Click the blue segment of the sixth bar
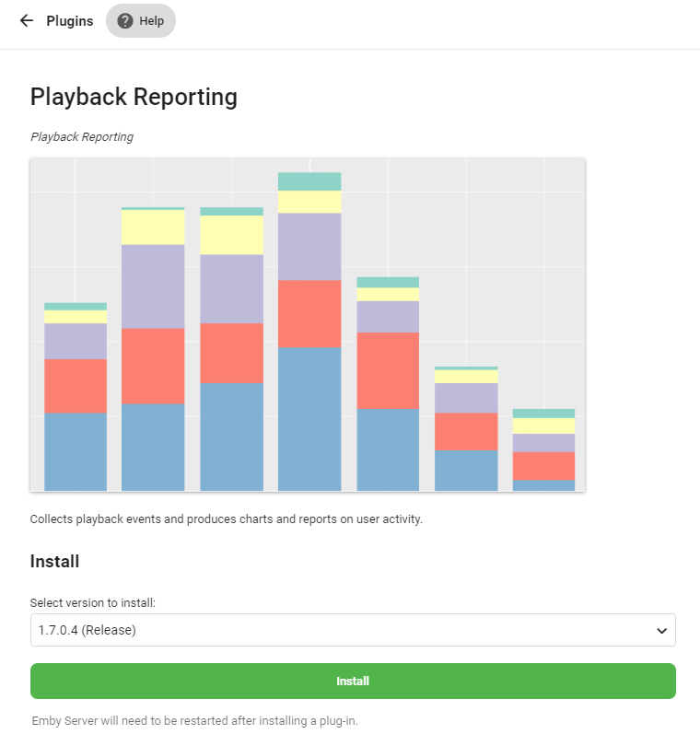Screen dimensions: 700x746 466,471
